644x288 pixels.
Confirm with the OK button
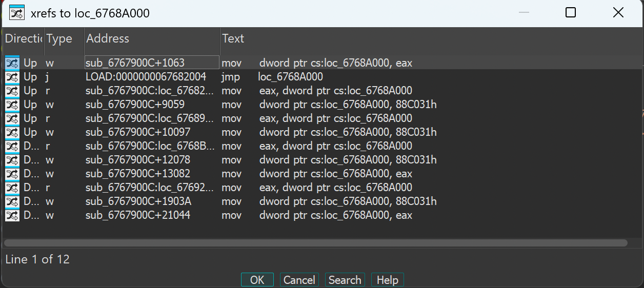257,280
